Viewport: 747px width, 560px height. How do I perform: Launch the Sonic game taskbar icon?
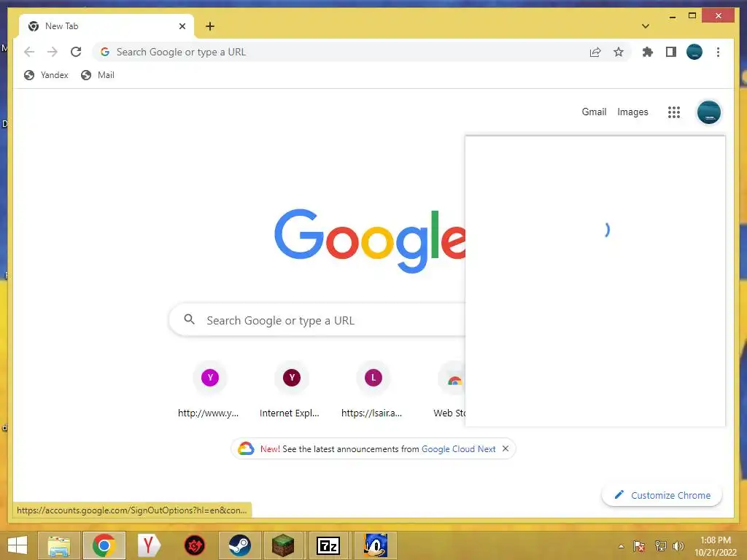(375, 545)
